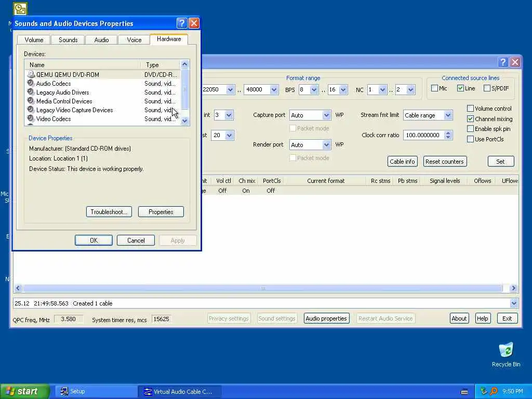Open the Stream fmt limit dropdown
This screenshot has width=532, height=399.
[x=448, y=115]
